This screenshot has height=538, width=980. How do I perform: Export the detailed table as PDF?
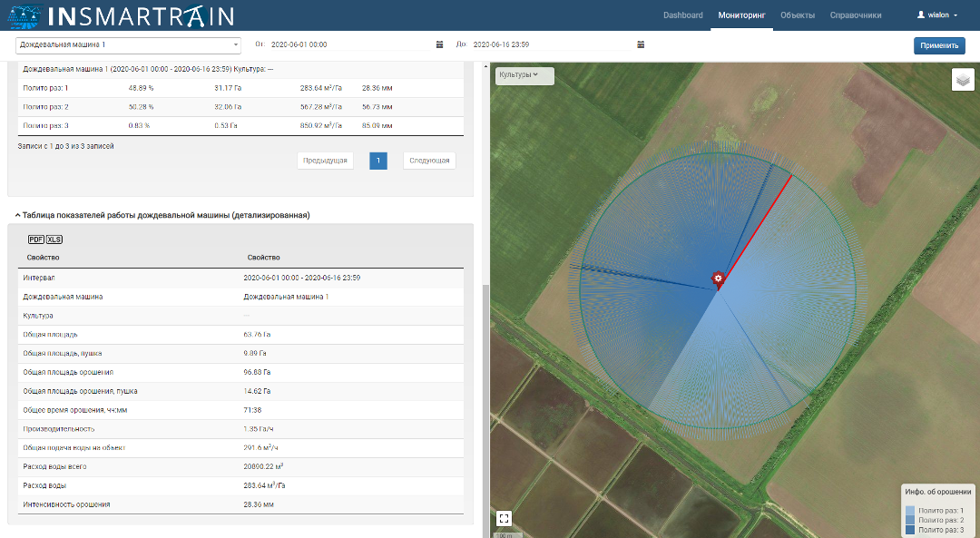[x=35, y=240]
